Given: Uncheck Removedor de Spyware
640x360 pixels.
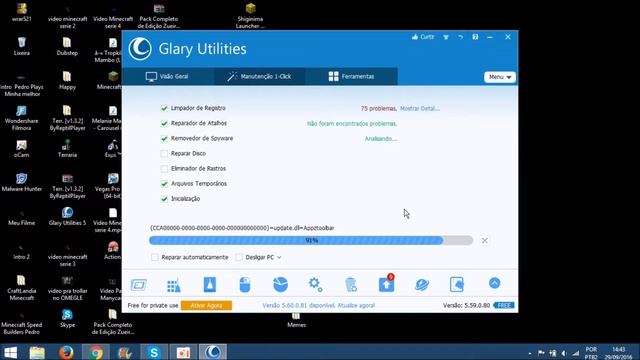Looking at the screenshot, I should pyautogui.click(x=164, y=138).
